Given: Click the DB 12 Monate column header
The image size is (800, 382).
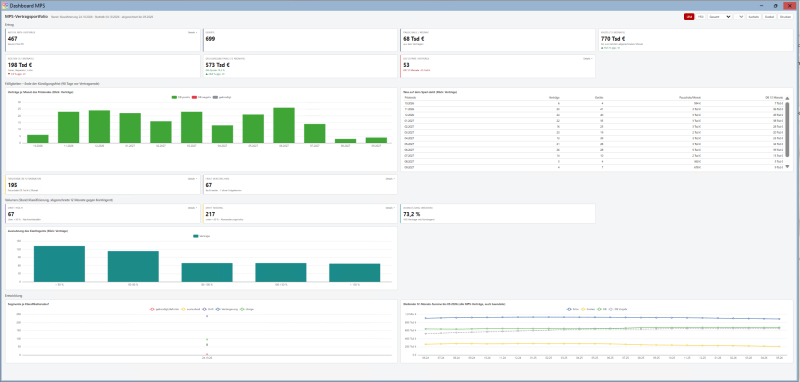Looking at the screenshot, I should point(773,96).
